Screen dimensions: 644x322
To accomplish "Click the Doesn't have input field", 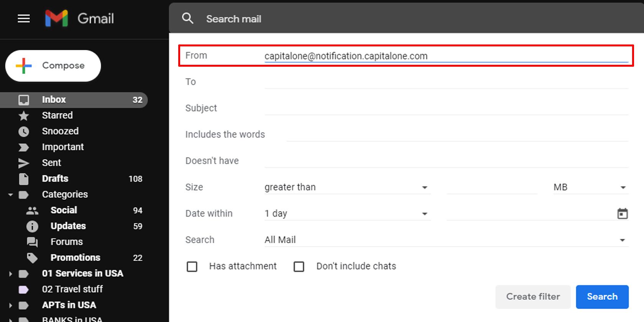I will tap(447, 161).
